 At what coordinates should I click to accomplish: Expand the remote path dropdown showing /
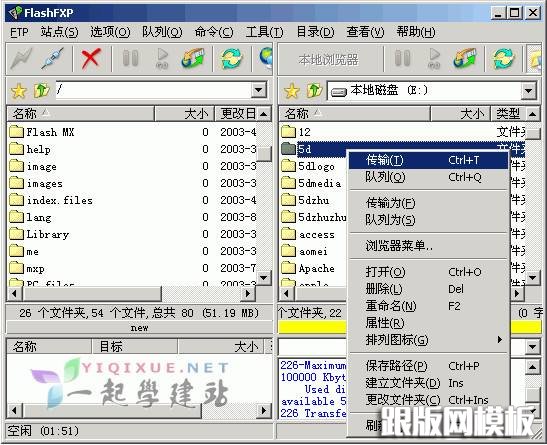click(x=258, y=90)
